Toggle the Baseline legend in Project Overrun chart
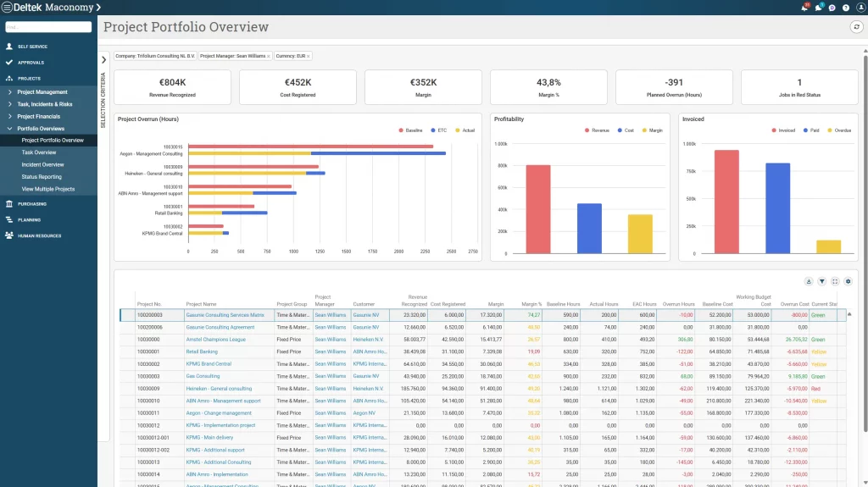The width and height of the screenshot is (868, 487). pos(410,130)
